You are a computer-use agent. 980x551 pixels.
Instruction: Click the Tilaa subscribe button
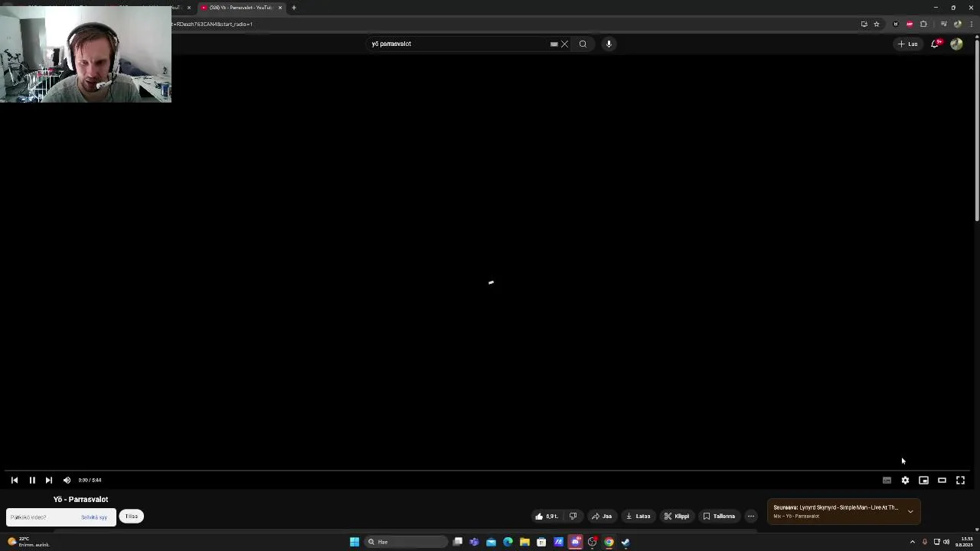(132, 517)
